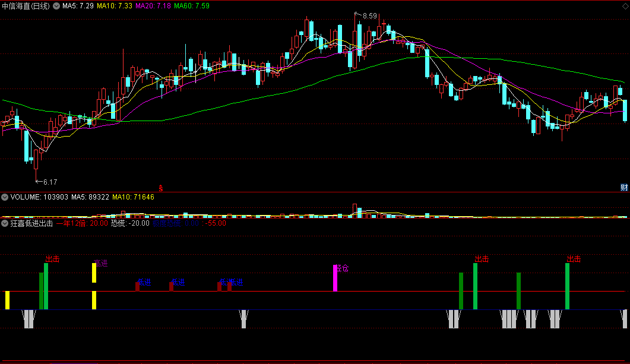This screenshot has width=630, height=364.
Task: Expand the VOLUME panel dropdown arrow
Action: [5, 197]
